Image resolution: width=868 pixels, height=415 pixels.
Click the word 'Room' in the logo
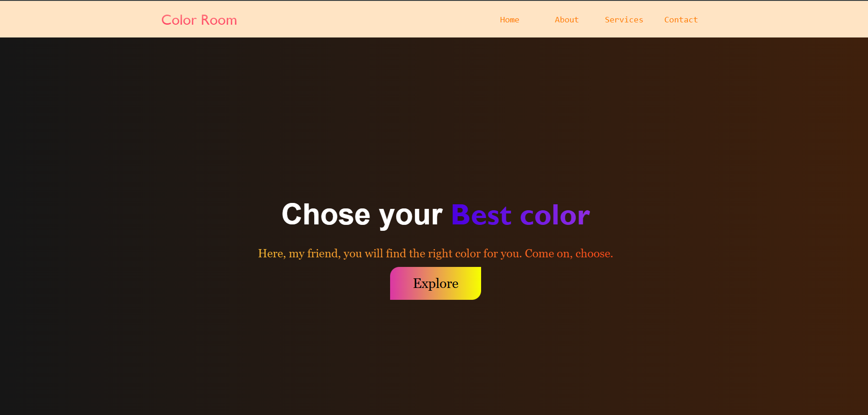219,20
